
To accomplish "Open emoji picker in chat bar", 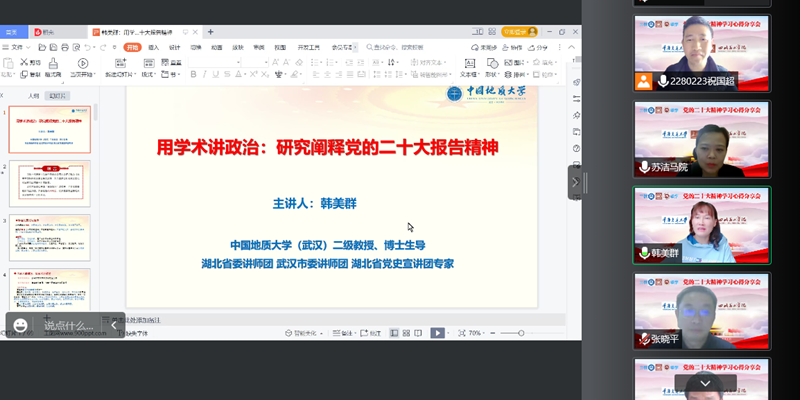I will point(20,325).
